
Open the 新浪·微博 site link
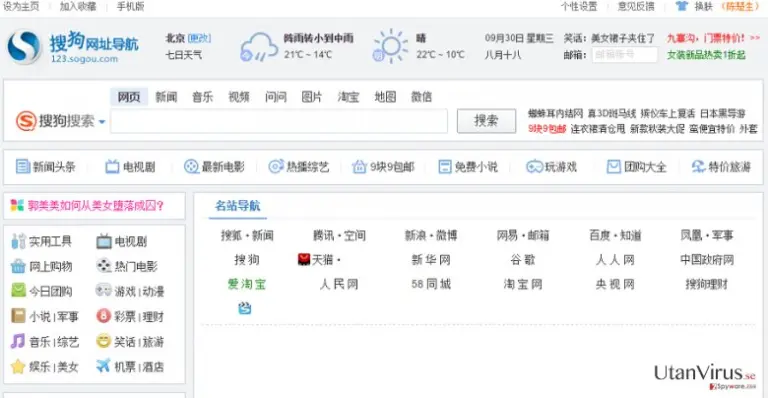tap(431, 235)
